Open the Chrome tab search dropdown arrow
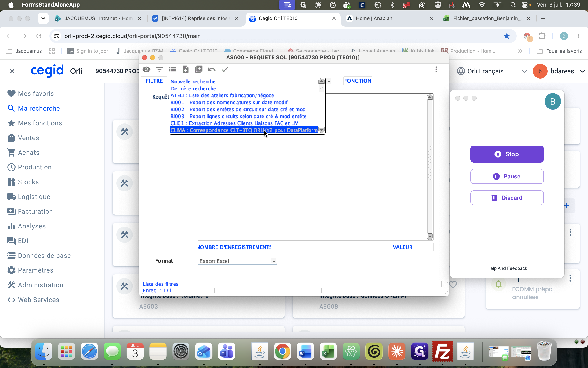This screenshot has width=588, height=368. pyautogui.click(x=43, y=18)
